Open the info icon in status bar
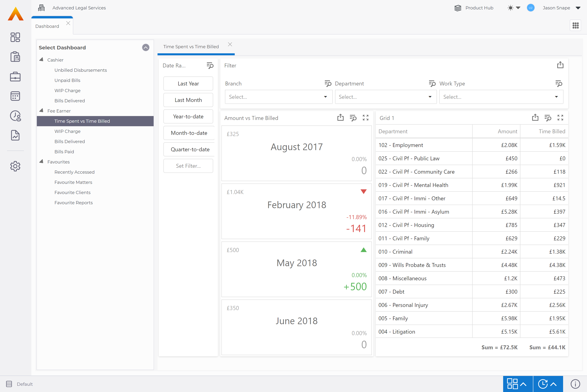 [575, 384]
